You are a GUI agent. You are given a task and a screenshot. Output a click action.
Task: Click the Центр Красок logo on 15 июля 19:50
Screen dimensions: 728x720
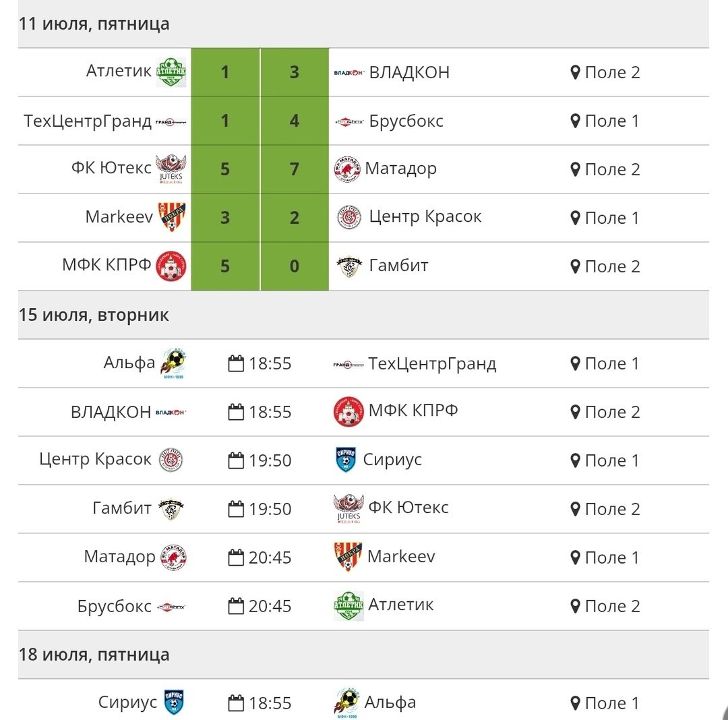pyautogui.click(x=171, y=460)
